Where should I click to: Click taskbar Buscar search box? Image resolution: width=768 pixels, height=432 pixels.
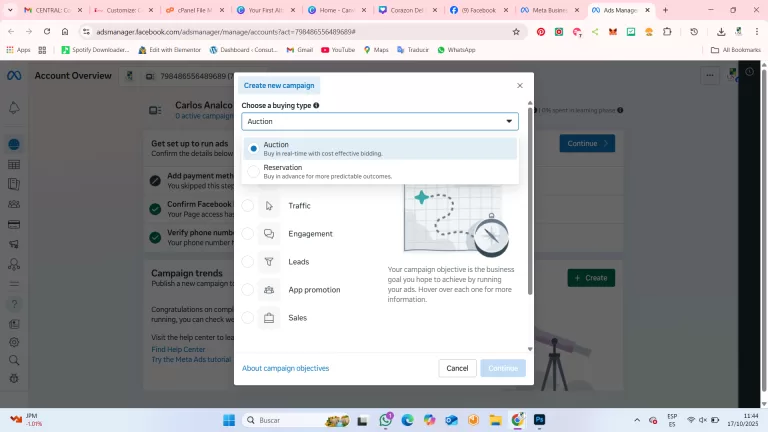[297, 420]
